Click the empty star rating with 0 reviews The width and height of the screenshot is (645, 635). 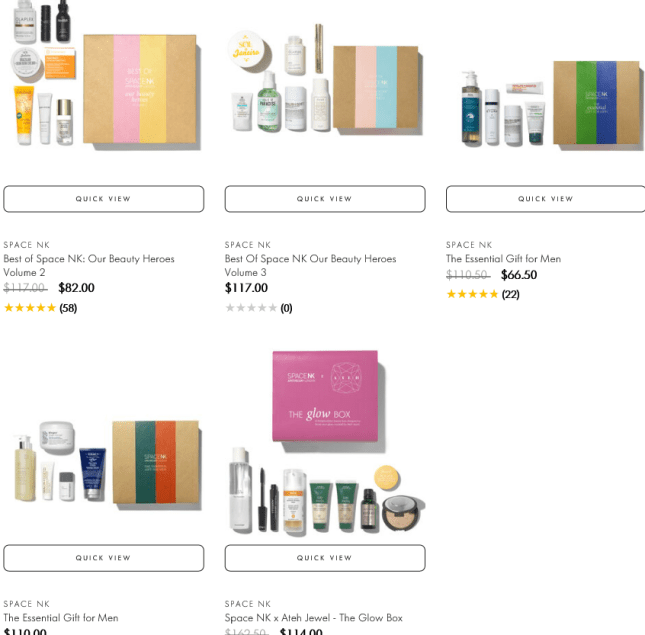(259, 308)
